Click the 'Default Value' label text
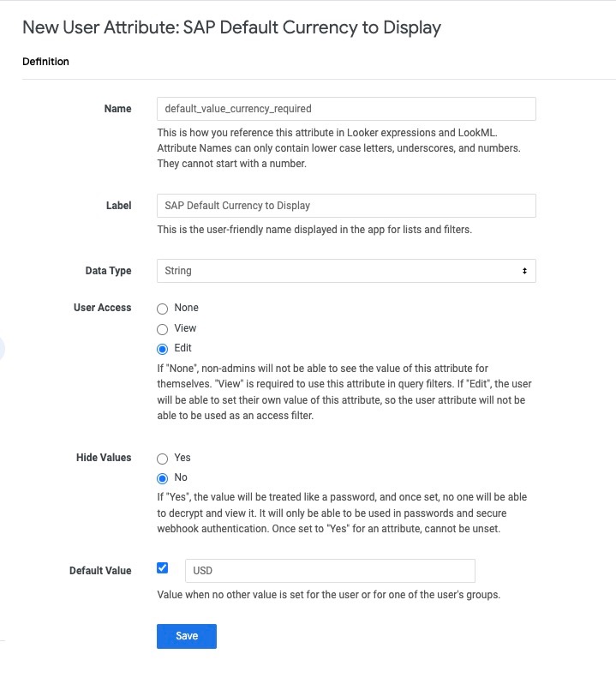The width and height of the screenshot is (616, 678). point(100,571)
